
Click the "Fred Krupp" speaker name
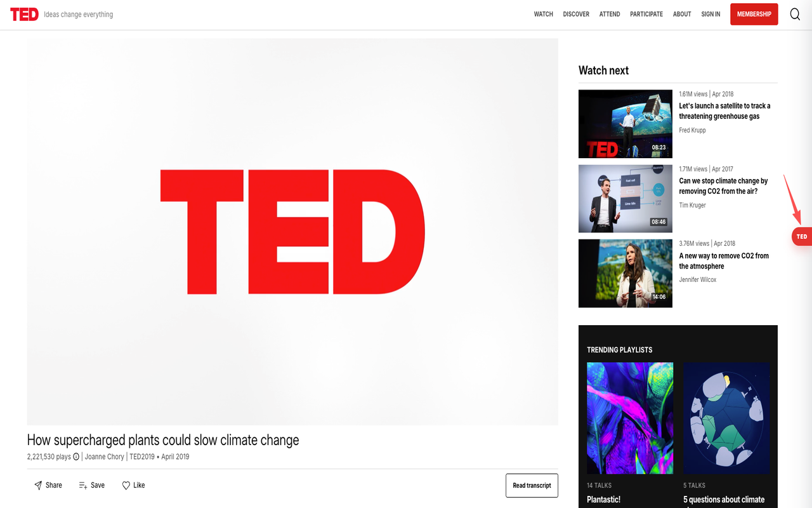point(692,130)
